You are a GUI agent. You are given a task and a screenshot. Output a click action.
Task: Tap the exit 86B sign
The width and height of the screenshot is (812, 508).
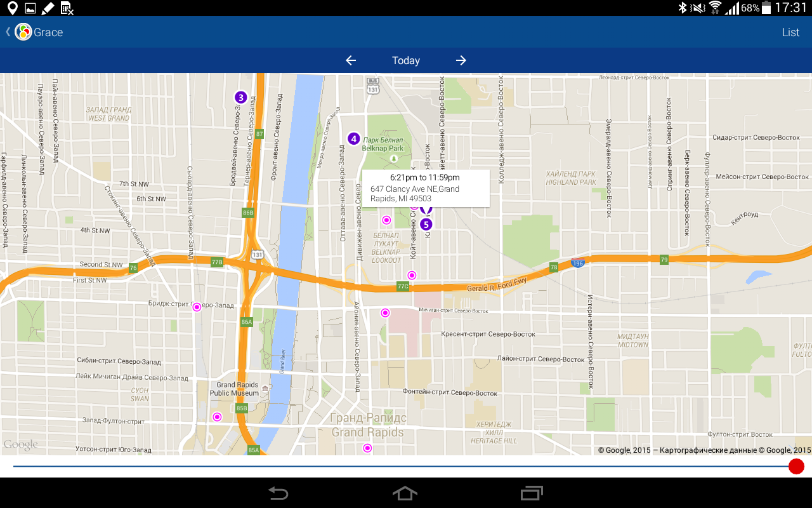tap(247, 213)
